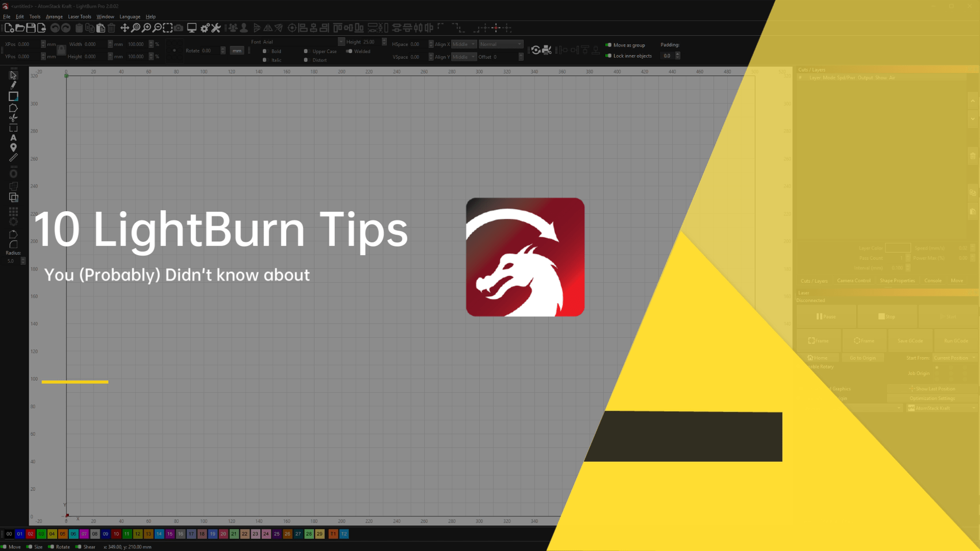The image size is (980, 551).
Task: Click the Delete trash can icon
Action: tap(111, 28)
